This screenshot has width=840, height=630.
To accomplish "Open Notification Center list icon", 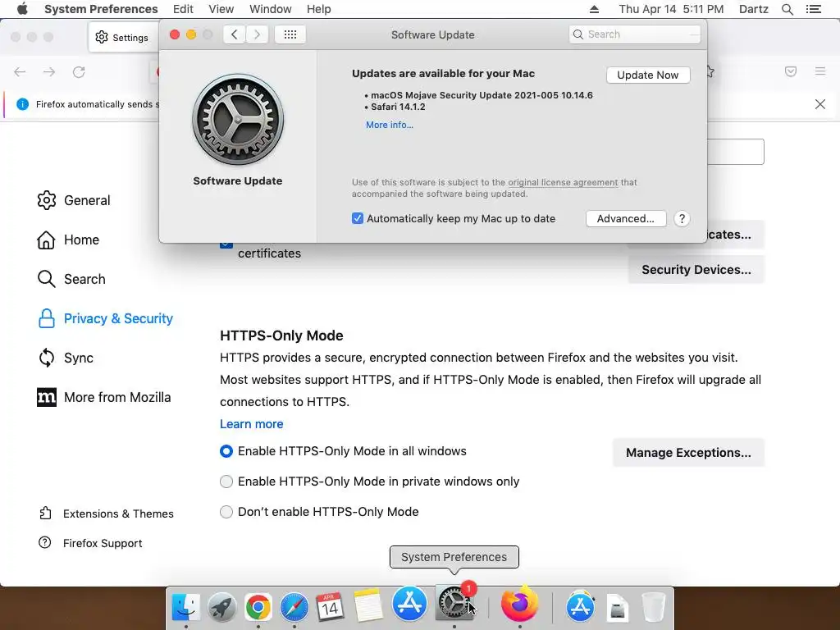I will 814,9.
